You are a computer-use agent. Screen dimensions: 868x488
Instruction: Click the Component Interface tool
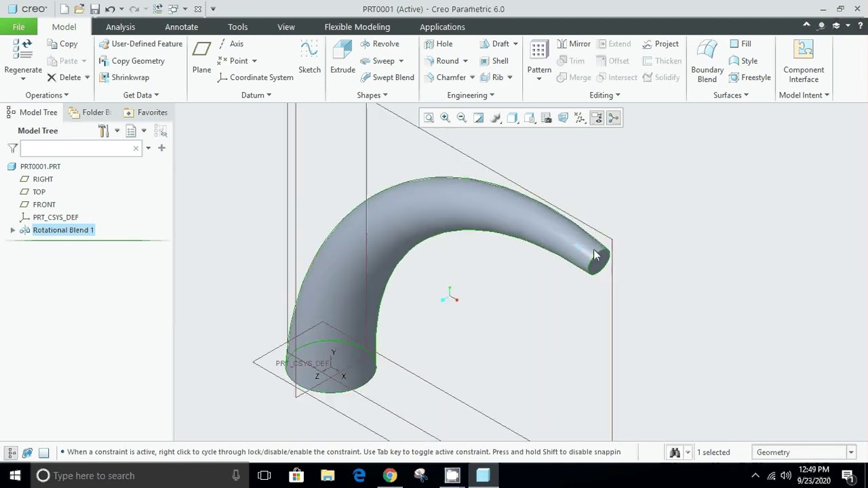tap(804, 61)
